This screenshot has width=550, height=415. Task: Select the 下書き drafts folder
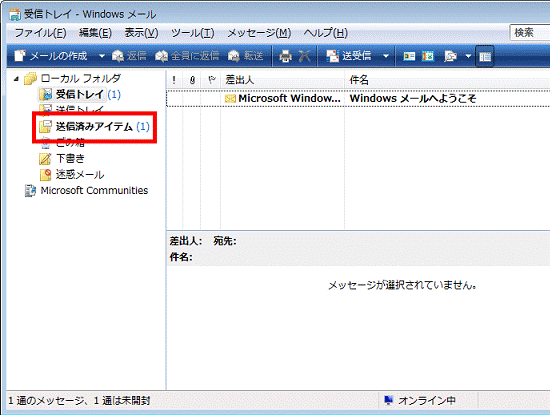tap(62, 159)
